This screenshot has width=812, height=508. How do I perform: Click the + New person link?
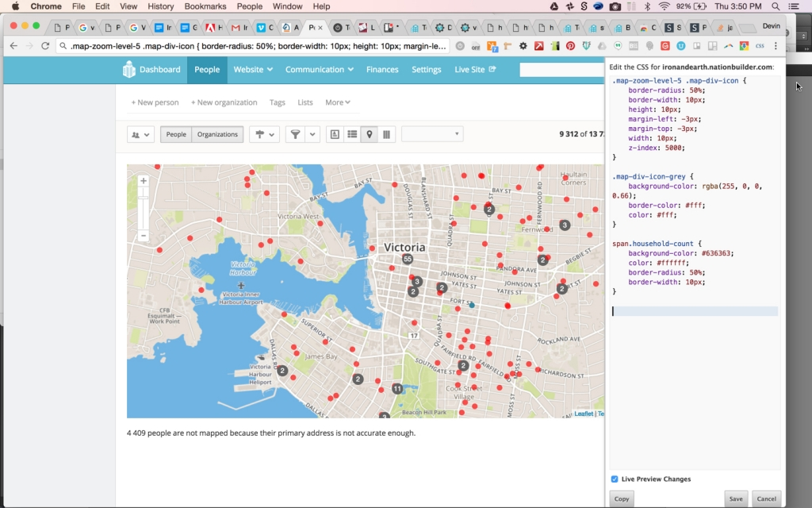pos(155,102)
